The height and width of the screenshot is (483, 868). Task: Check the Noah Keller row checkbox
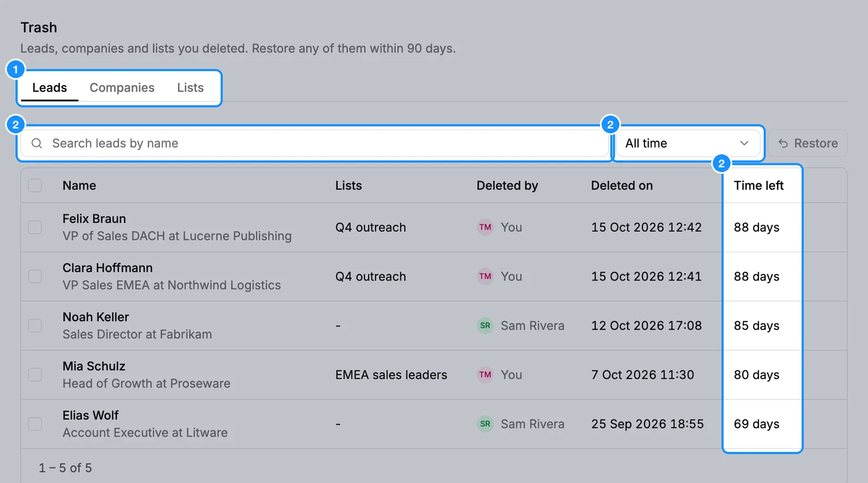(35, 326)
